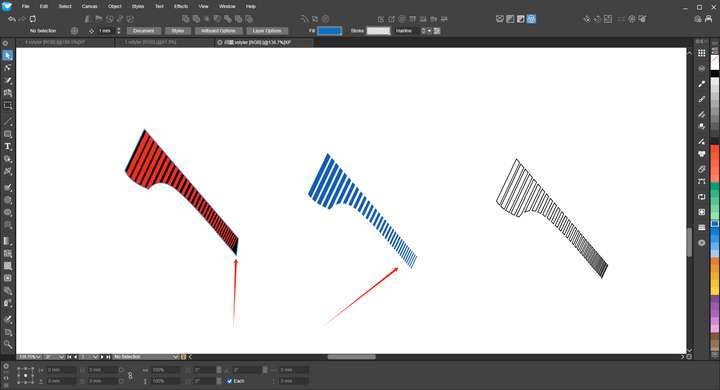Click the width scale 100% field
Viewport: 720px width, 390px height.
[x=164, y=370]
